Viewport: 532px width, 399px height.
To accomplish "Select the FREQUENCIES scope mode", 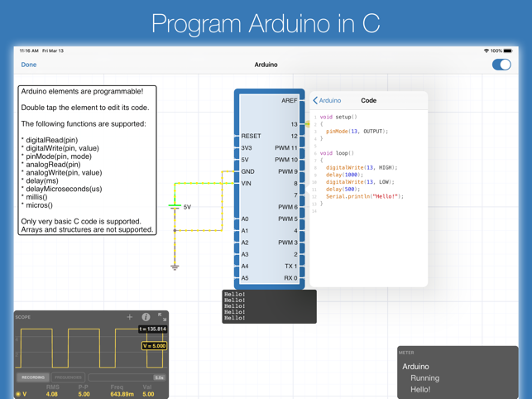I will point(68,377).
